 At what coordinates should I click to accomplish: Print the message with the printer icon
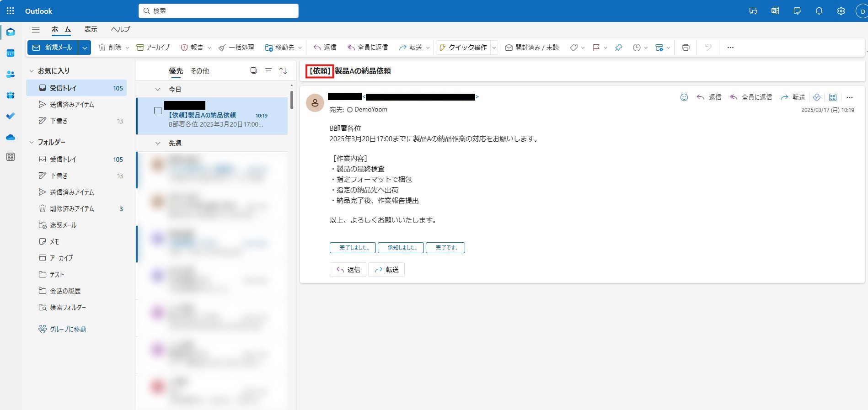click(x=686, y=48)
